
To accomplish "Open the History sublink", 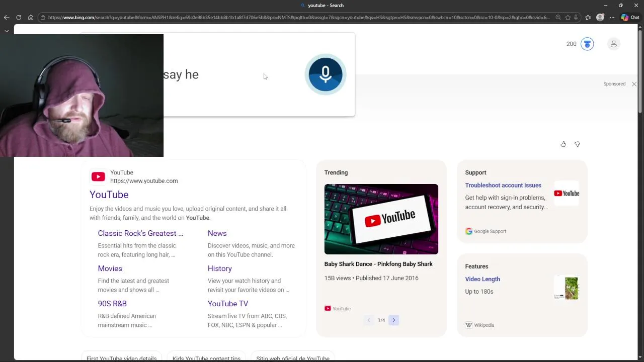I will (x=220, y=268).
